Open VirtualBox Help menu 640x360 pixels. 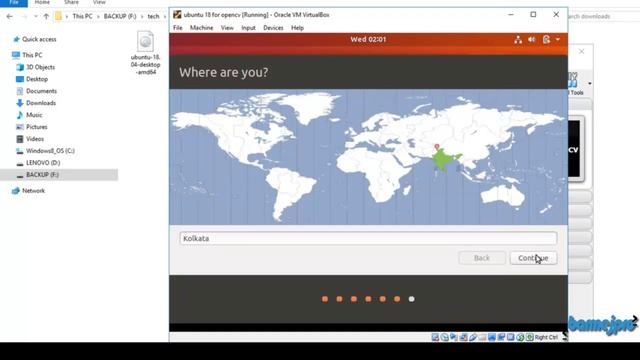(297, 28)
